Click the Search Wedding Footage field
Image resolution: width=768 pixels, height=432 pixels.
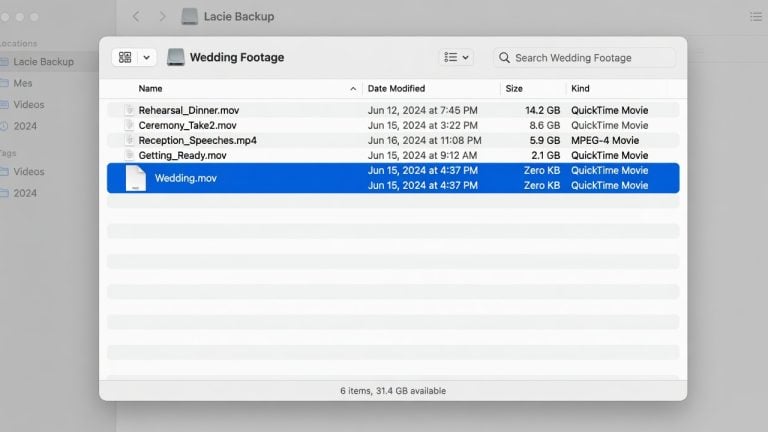(x=584, y=58)
